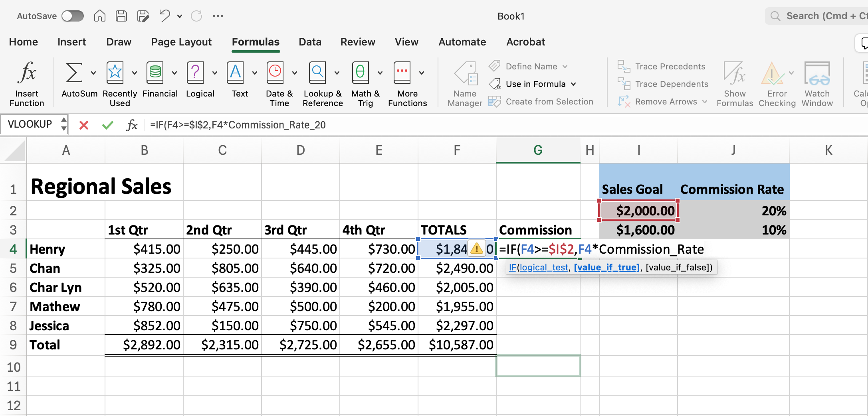Click the Chan total cell $2,490.00
868x416 pixels.
click(457, 268)
